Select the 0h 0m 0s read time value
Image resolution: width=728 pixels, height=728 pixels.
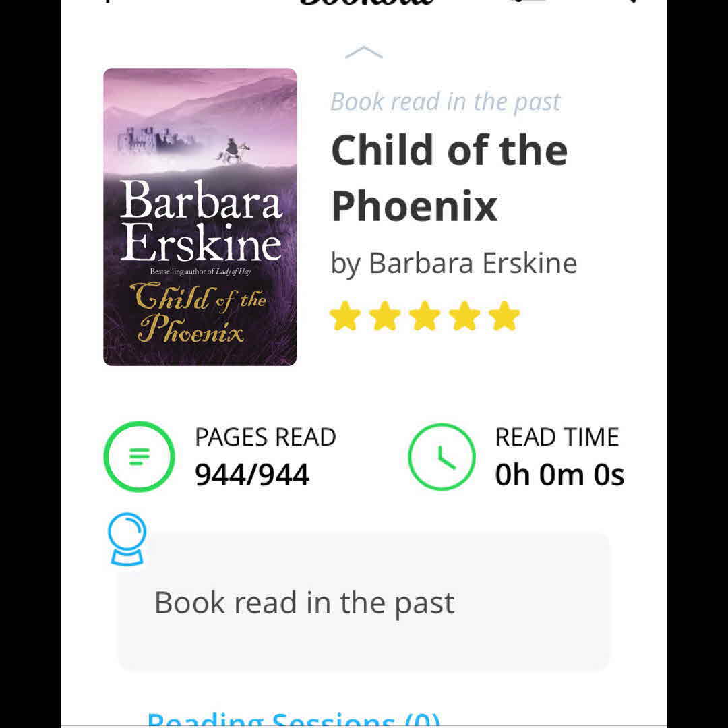pyautogui.click(x=559, y=475)
